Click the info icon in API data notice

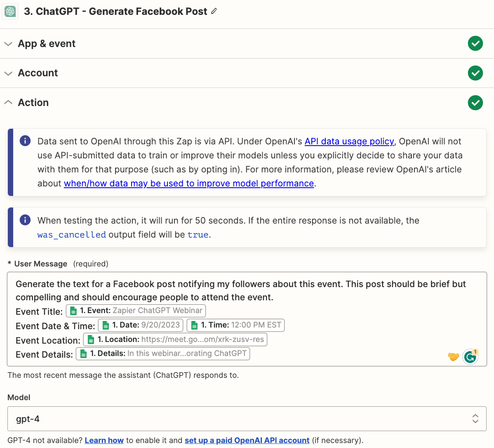[25, 141]
